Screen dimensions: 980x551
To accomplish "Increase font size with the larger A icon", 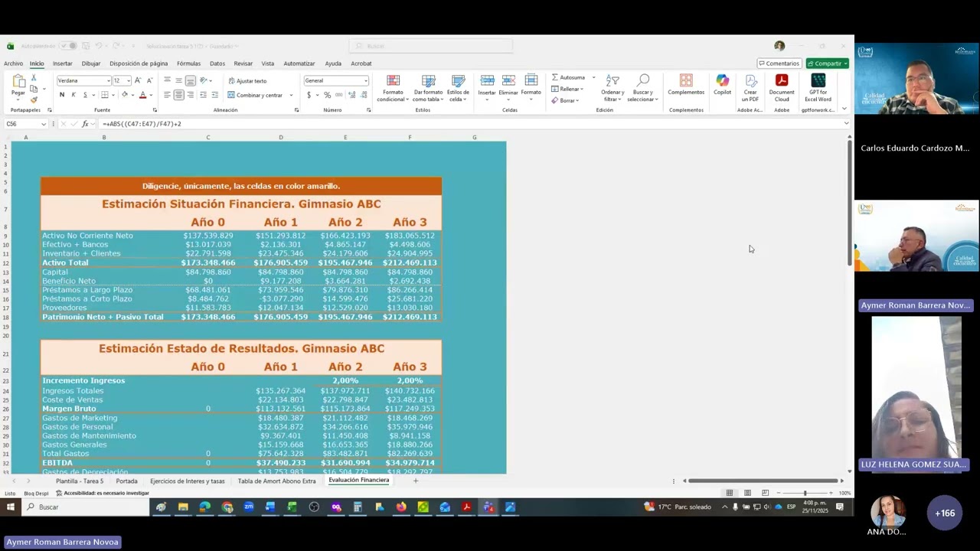I will pos(138,80).
